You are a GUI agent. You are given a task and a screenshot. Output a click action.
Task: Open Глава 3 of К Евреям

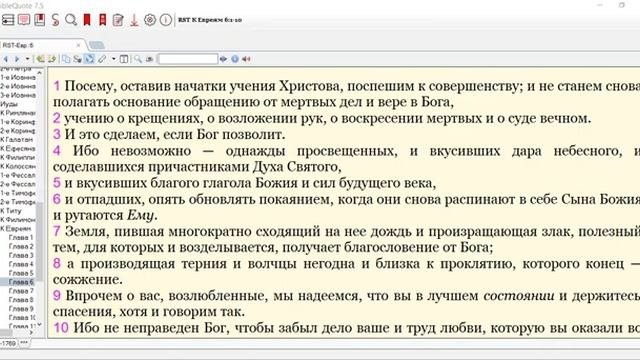21,256
